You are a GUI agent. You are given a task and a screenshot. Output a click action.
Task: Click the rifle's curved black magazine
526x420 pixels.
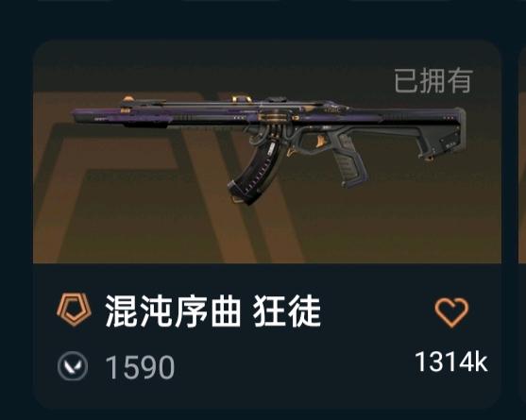point(251,173)
